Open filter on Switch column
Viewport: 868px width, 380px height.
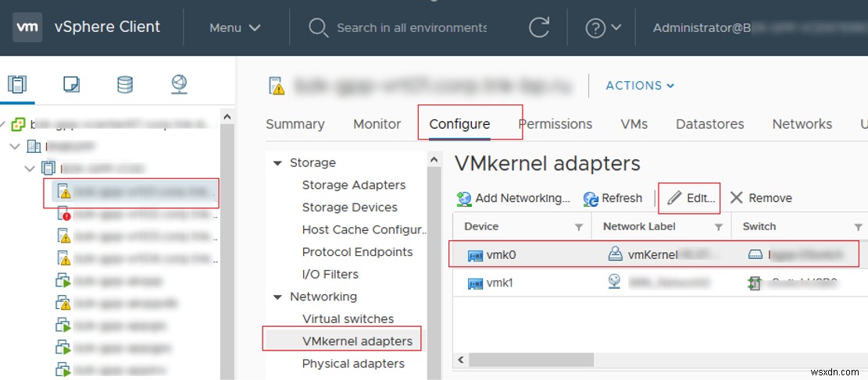pyautogui.click(x=858, y=227)
